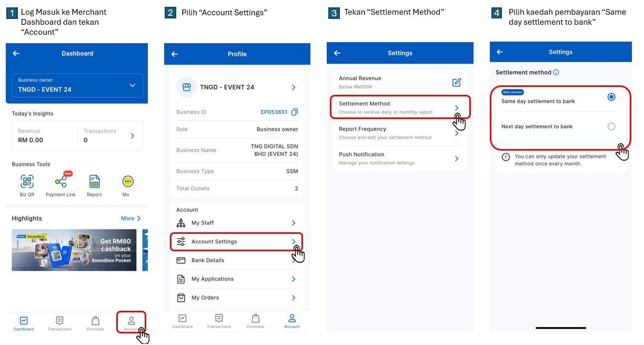This screenshot has width=644, height=345.
Task: Open the Payment Link tool icon
Action: (61, 182)
